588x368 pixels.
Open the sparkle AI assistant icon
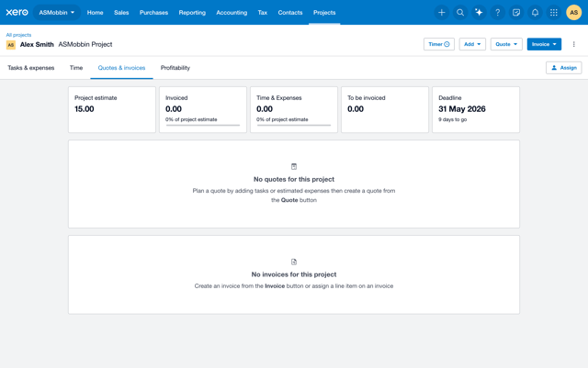(x=479, y=12)
